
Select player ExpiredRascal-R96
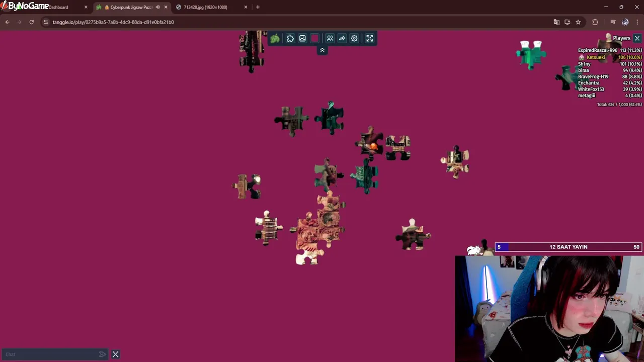[610, 50]
